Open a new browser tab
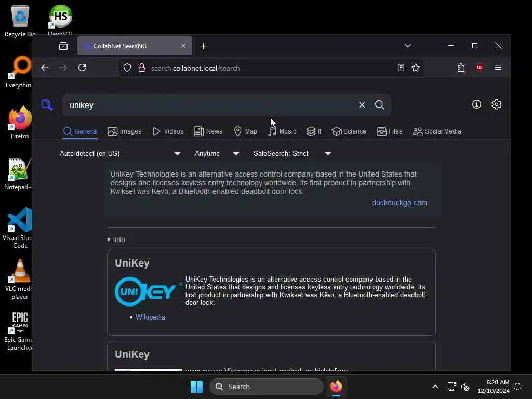The width and height of the screenshot is (532, 399). (x=203, y=46)
